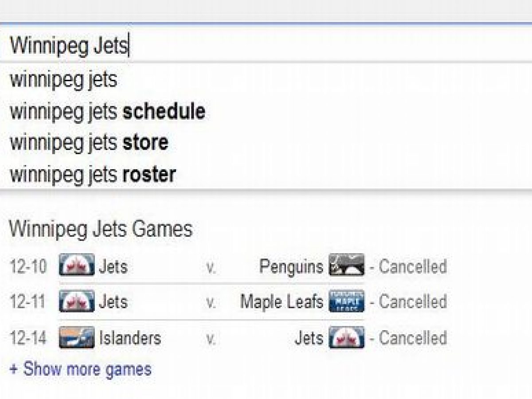Click the 12-14 game date
Image resolution: width=532 pixels, height=399 pixels.
(27, 338)
